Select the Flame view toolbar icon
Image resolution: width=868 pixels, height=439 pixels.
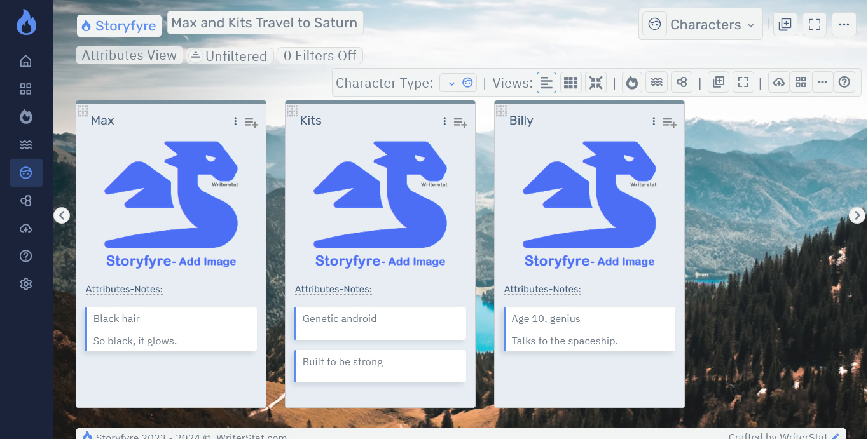(631, 82)
